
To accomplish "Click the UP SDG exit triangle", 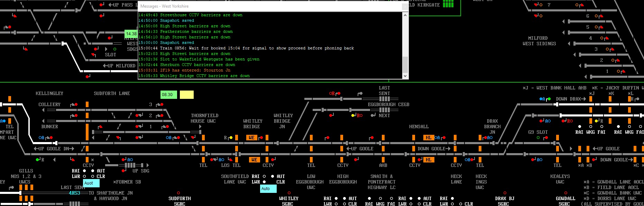I will coord(148,165).
